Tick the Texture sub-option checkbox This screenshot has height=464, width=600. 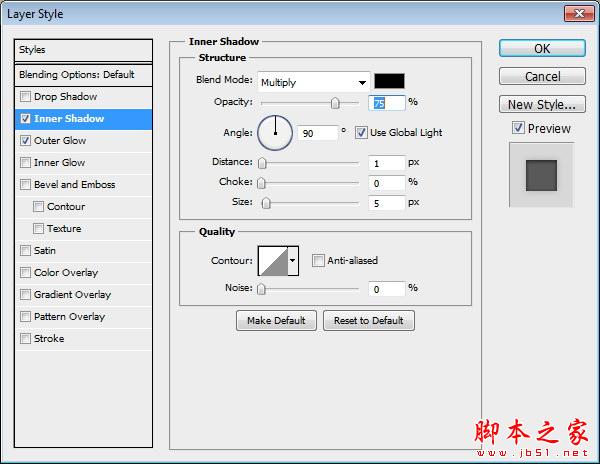(38, 228)
